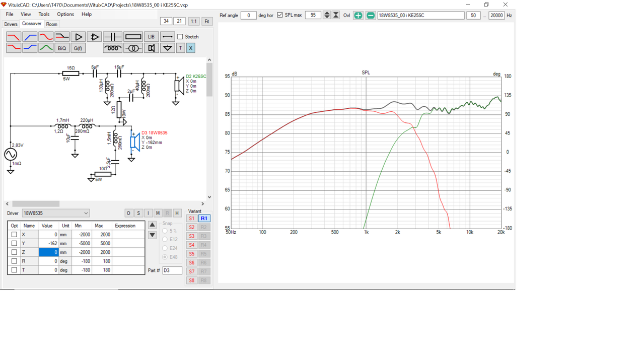Viewport: 644px width, 349px height.
Task: Tick the Opt checkbox for X
Action: (x=14, y=235)
